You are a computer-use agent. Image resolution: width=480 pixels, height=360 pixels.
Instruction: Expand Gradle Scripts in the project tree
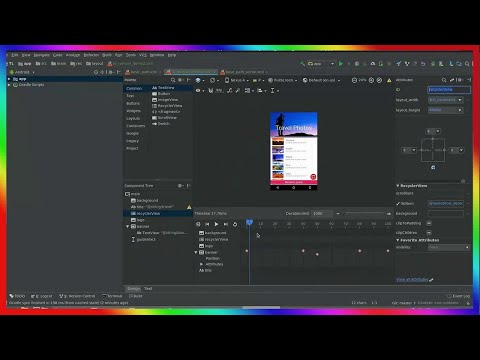(x=9, y=85)
